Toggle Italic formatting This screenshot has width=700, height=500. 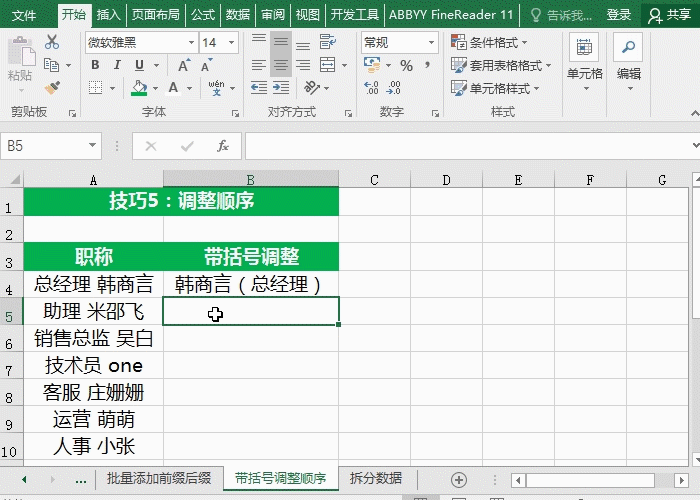click(116, 65)
